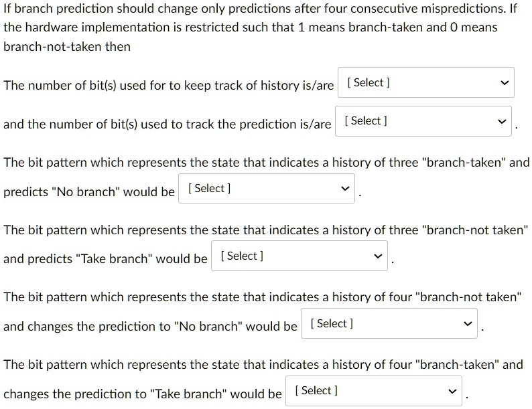The height and width of the screenshot is (409, 532).
Task: Click chevron arrow of the history bits select box
Action: click(505, 83)
